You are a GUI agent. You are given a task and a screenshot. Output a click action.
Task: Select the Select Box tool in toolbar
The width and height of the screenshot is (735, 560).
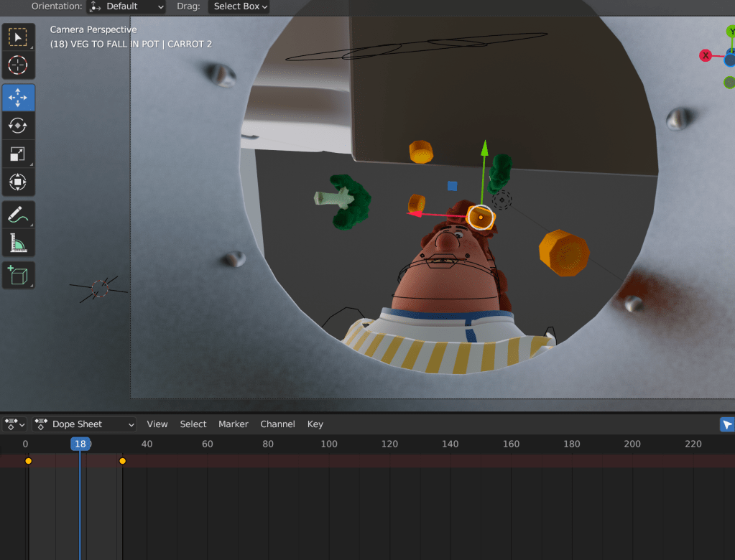tap(18, 37)
